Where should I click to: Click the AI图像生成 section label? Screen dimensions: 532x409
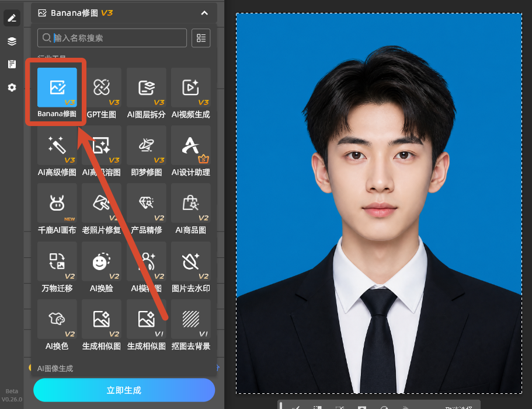coord(55,368)
